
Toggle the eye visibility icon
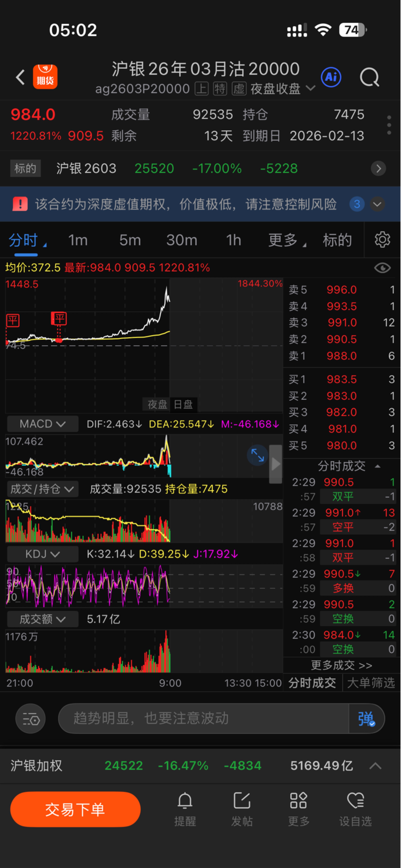382,268
